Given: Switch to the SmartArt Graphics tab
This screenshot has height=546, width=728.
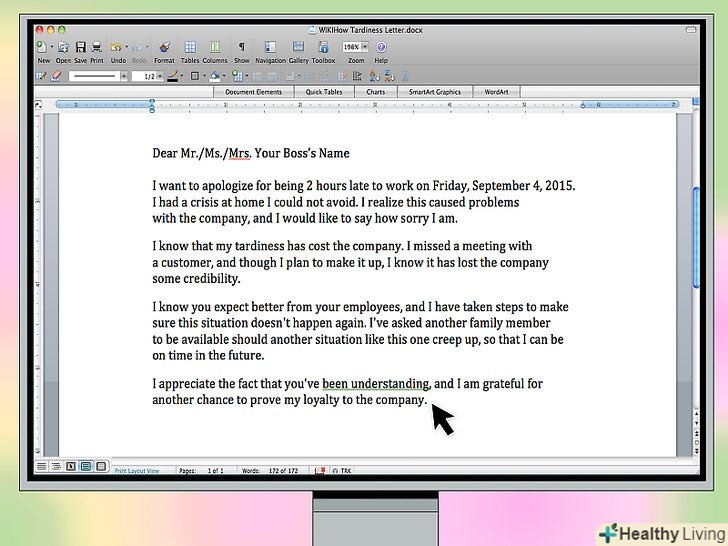Looking at the screenshot, I should click(435, 92).
